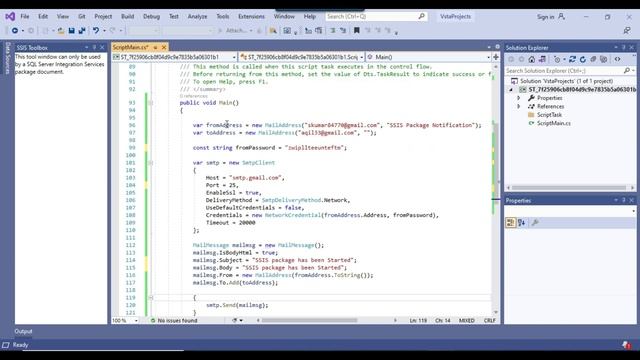Screen dimensions: 640x360
Task: Expand the References node in Solution Explorer
Action: click(519, 107)
